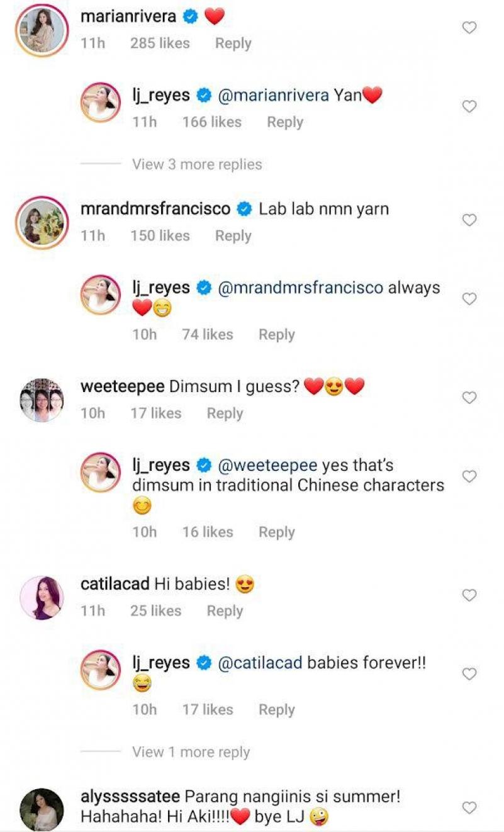Like lj_reyes 'babies forever!!' reply
This screenshot has width=504, height=832.
point(469,674)
